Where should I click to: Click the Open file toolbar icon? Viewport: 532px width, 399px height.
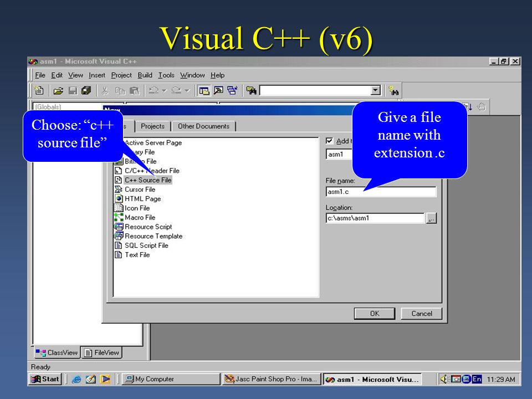58,90
